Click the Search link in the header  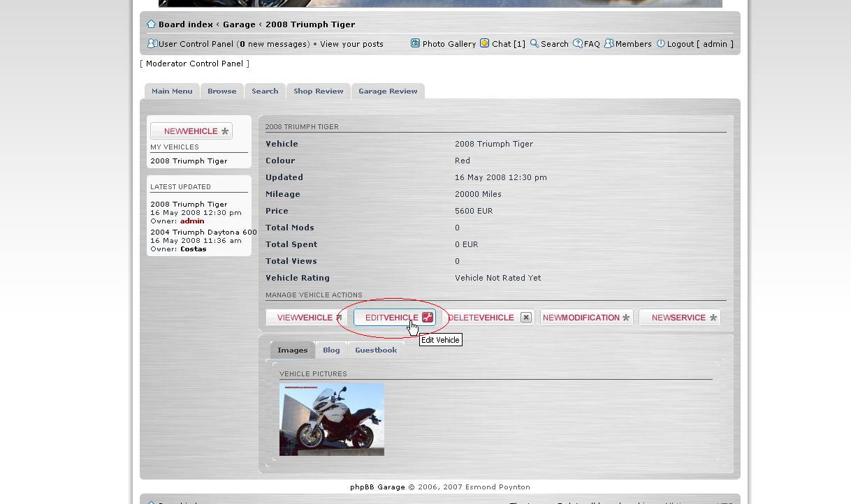555,44
